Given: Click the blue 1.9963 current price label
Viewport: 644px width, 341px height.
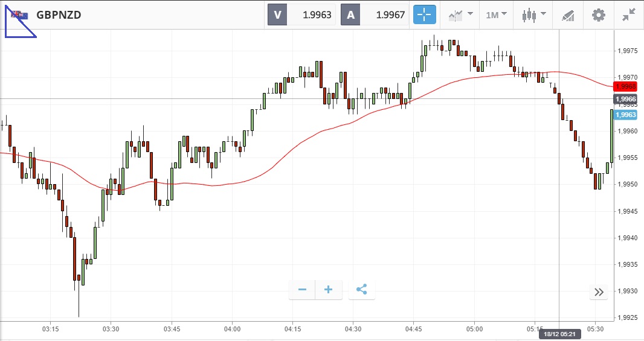Looking at the screenshot, I should [626, 115].
